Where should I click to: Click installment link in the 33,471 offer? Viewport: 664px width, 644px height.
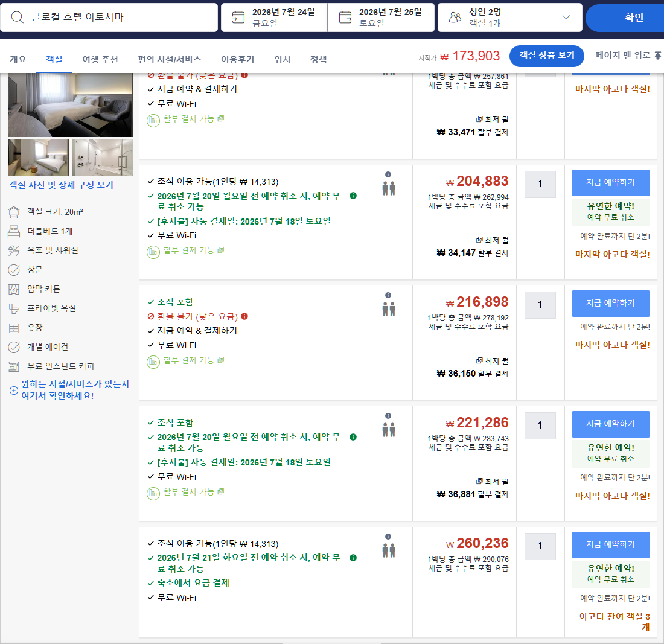pos(194,119)
